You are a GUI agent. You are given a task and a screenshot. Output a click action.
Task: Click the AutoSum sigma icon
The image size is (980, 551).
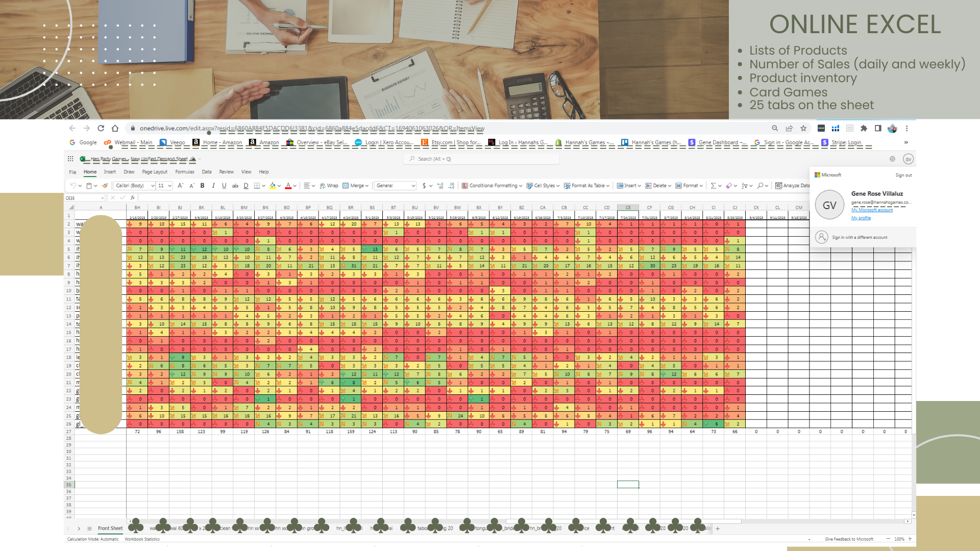click(713, 186)
